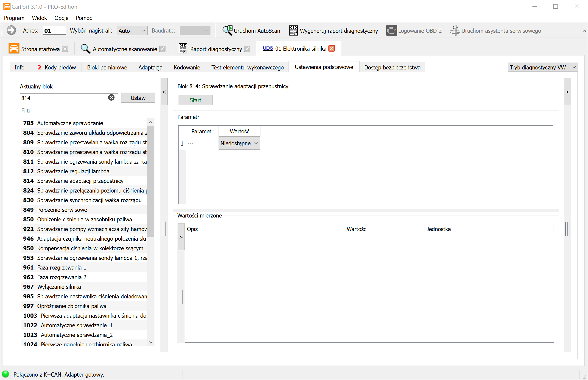Open the Wybór magistrali dropdown
This screenshot has height=380, width=588.
[132, 31]
